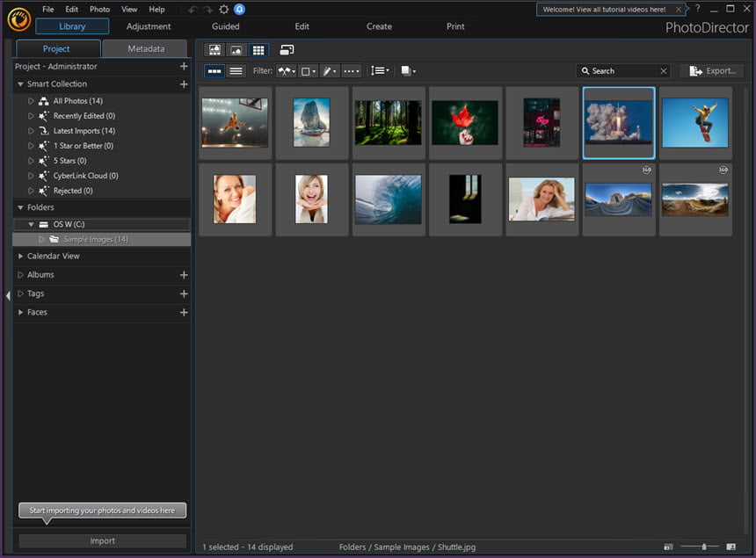Image resolution: width=756 pixels, height=558 pixels.
Task: Add a new album with plus icon
Action: click(184, 275)
